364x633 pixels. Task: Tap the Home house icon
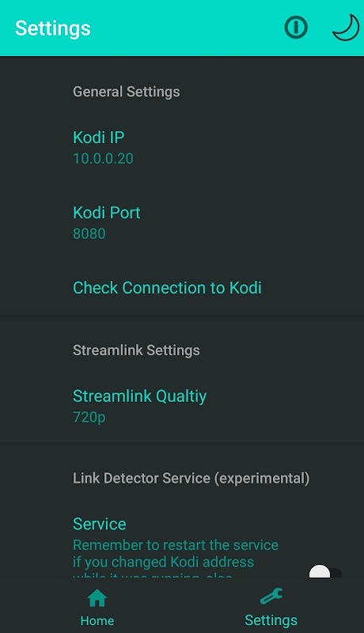(x=97, y=598)
